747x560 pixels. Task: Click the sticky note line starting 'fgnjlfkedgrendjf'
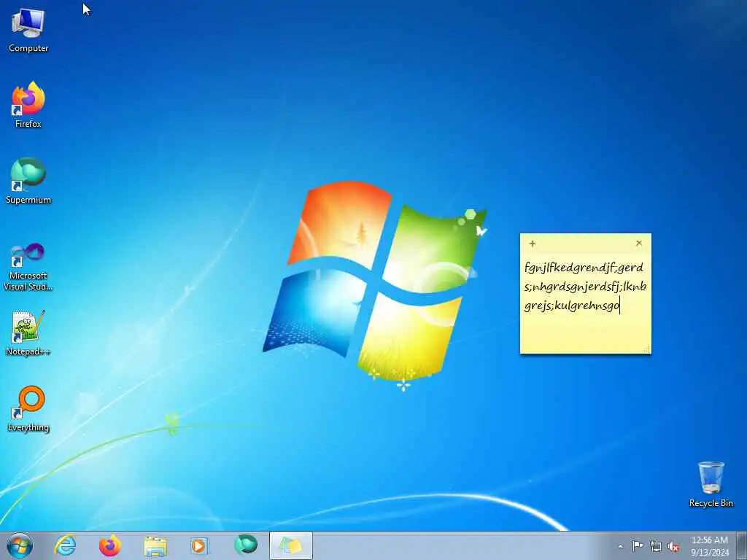tap(584, 268)
